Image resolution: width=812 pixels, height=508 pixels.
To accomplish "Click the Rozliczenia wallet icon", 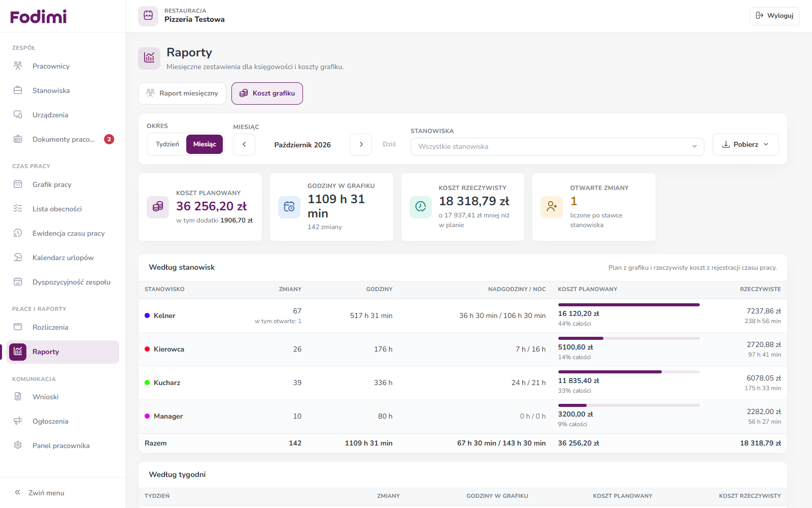I will [x=18, y=327].
